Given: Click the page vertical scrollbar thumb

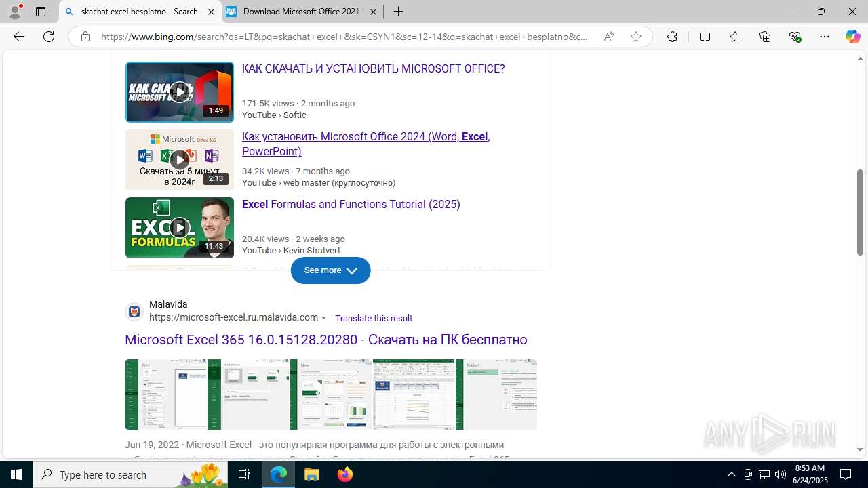Looking at the screenshot, I should coord(860,212).
